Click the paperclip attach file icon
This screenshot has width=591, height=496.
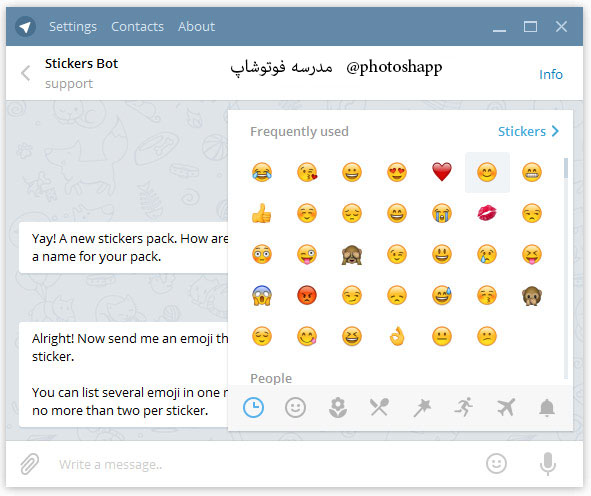(29, 464)
